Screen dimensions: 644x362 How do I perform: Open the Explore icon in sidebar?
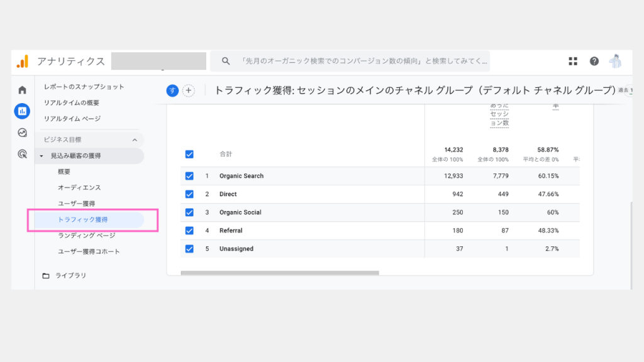pos(22,133)
